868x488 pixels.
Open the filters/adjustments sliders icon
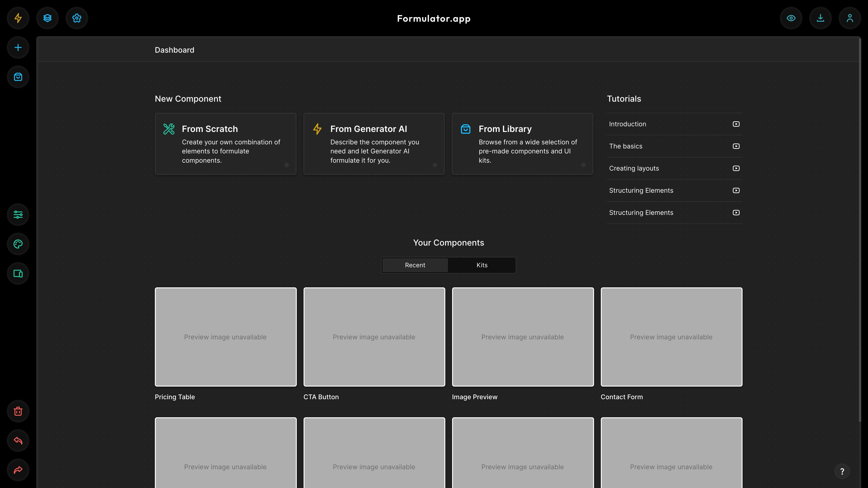pos(18,214)
